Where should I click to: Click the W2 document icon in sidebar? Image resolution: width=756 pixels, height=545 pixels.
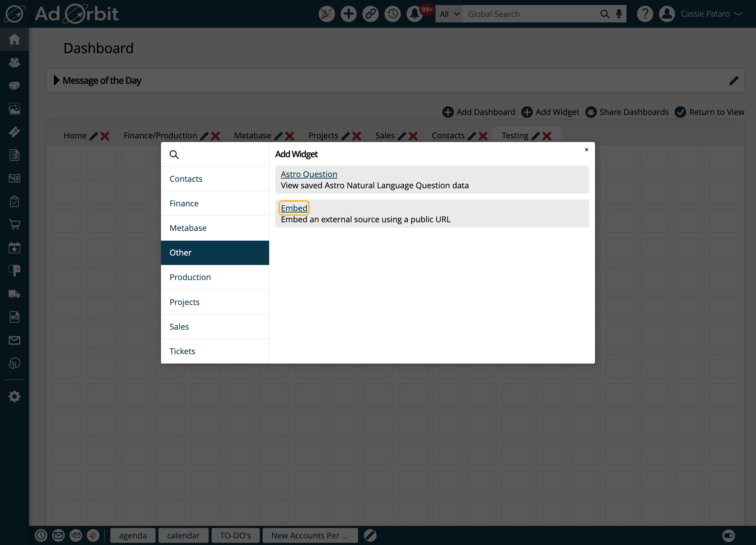(x=14, y=317)
